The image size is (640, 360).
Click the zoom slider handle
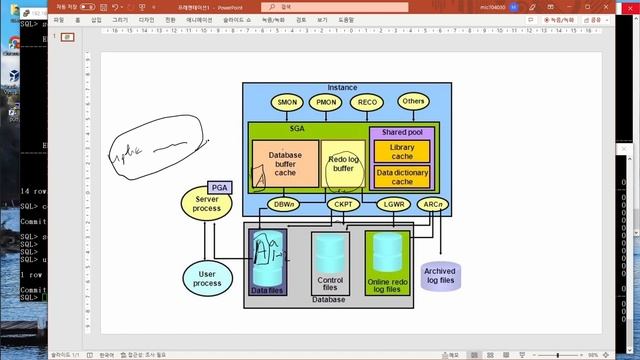pos(558,355)
